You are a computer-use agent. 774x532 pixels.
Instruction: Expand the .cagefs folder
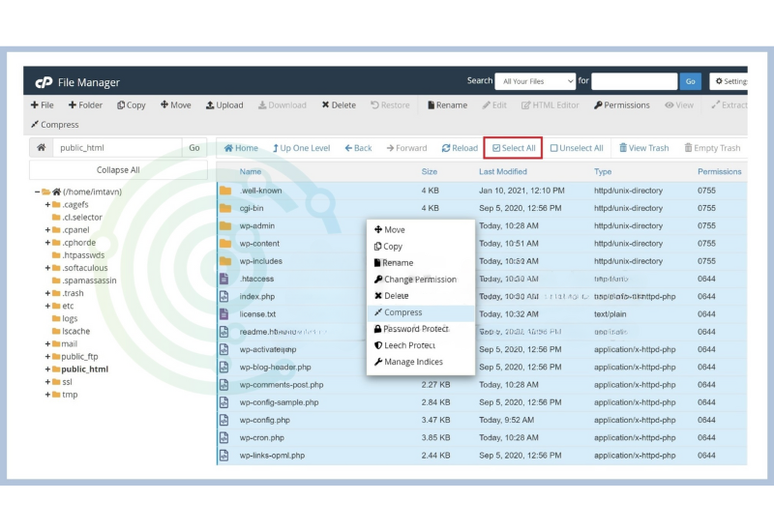(47, 204)
